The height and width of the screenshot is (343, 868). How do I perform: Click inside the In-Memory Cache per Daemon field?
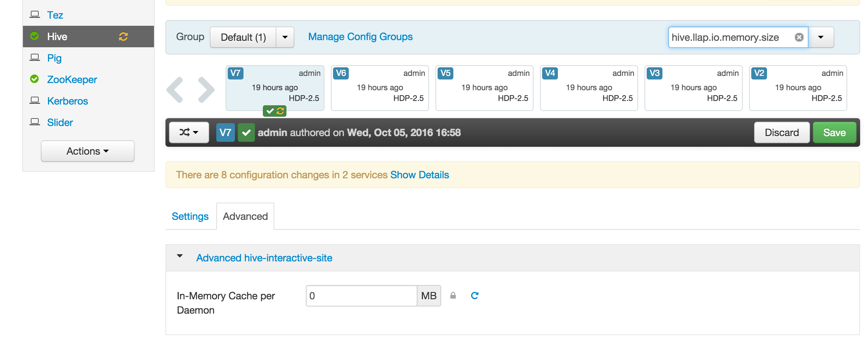coord(362,295)
